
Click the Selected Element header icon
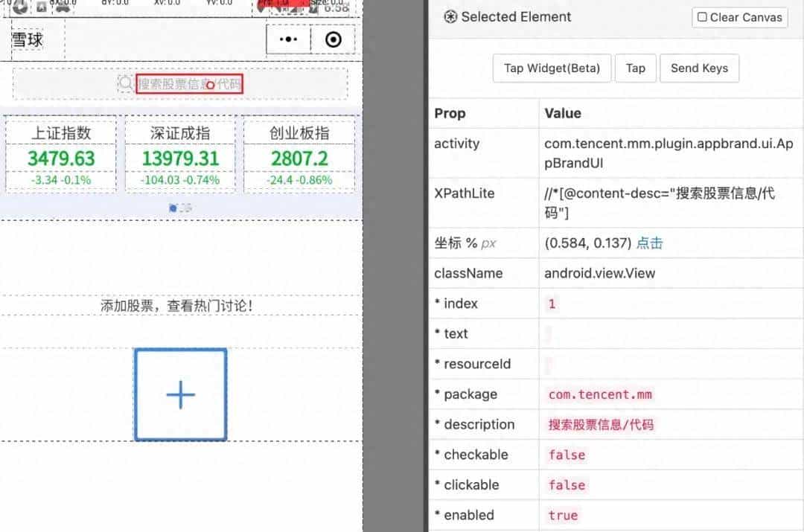450,17
